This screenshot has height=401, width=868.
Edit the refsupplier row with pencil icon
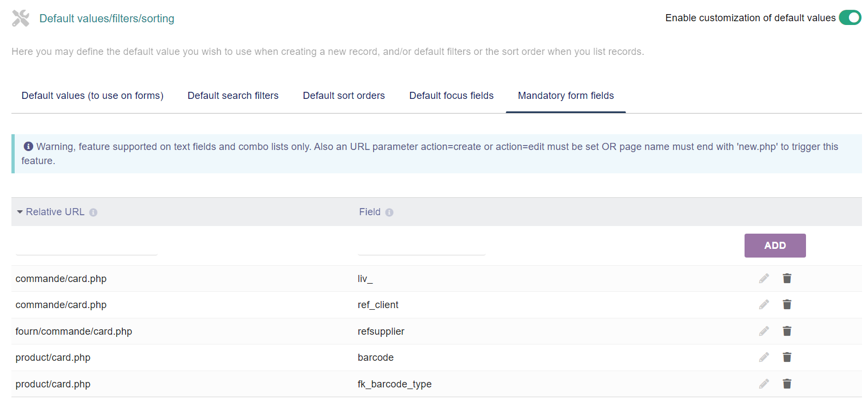(764, 331)
